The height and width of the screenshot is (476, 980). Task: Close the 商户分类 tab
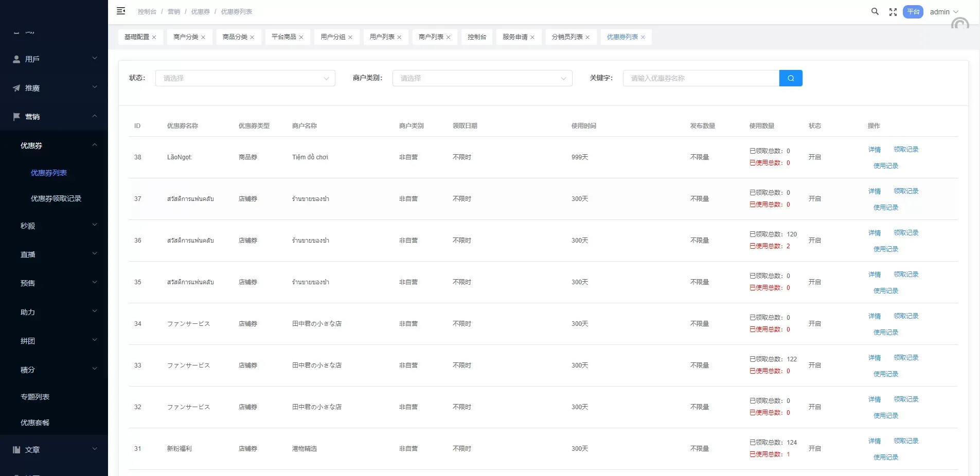[203, 38]
